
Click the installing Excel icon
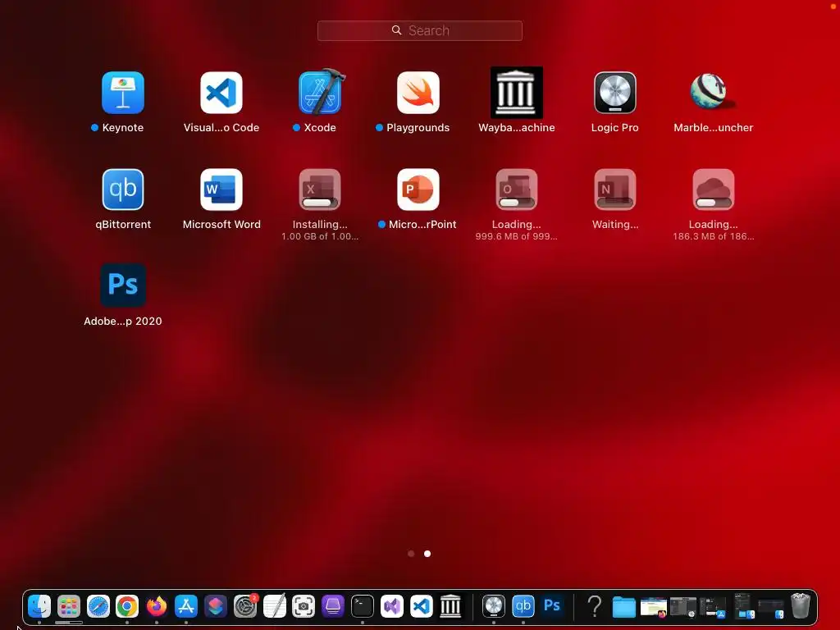(320, 189)
